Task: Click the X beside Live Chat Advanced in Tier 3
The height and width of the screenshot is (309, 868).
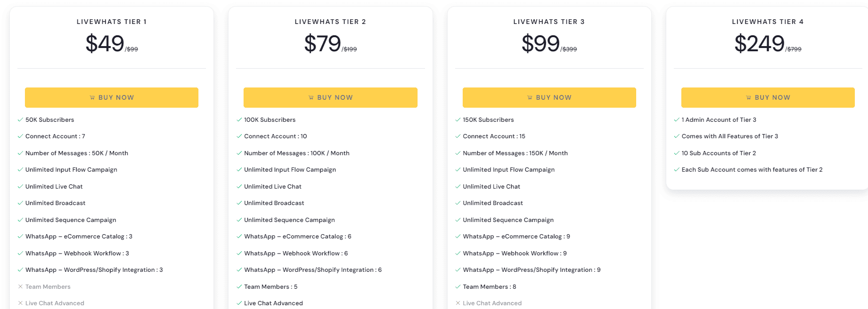Action: click(457, 303)
